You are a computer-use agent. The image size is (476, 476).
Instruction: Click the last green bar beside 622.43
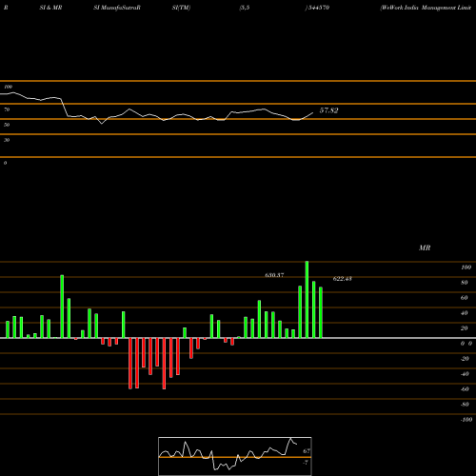coord(321,312)
